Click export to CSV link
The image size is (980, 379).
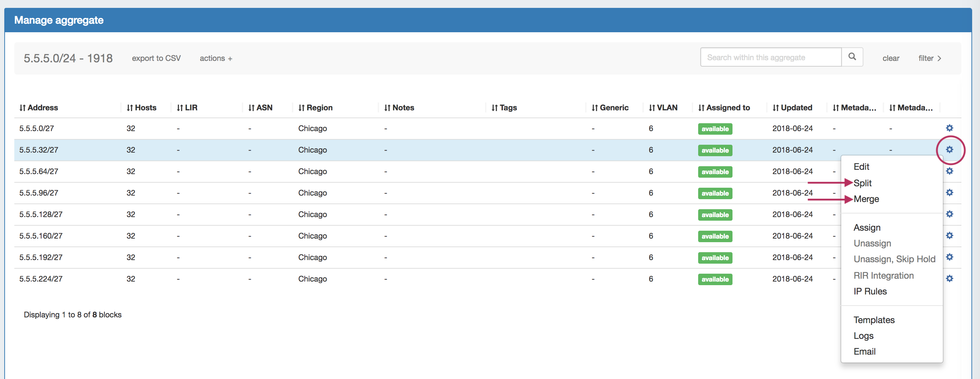click(x=156, y=58)
